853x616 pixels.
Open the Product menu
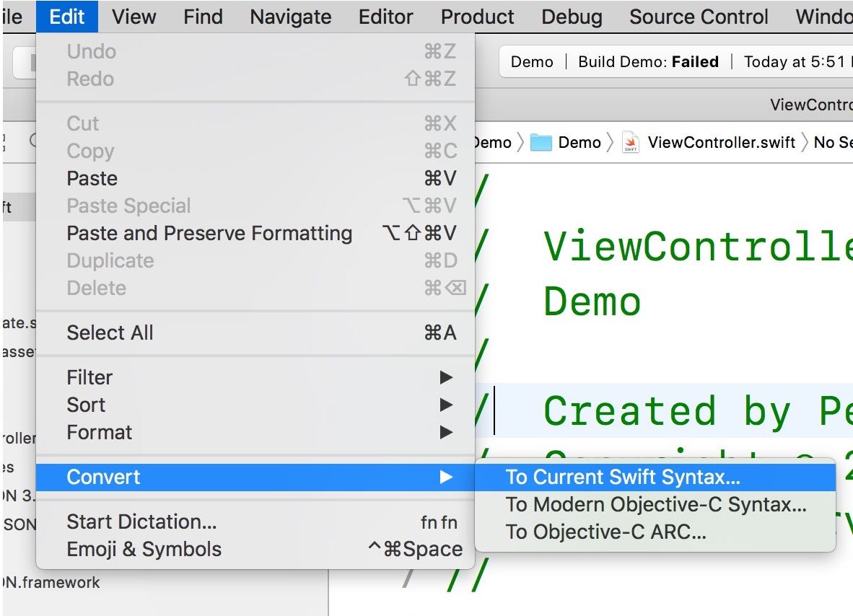[477, 17]
